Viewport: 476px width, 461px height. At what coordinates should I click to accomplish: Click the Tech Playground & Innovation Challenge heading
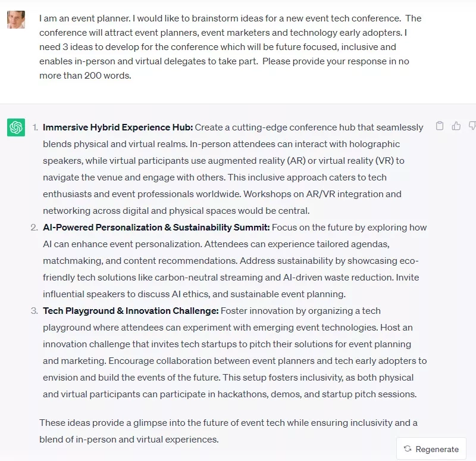tap(131, 311)
